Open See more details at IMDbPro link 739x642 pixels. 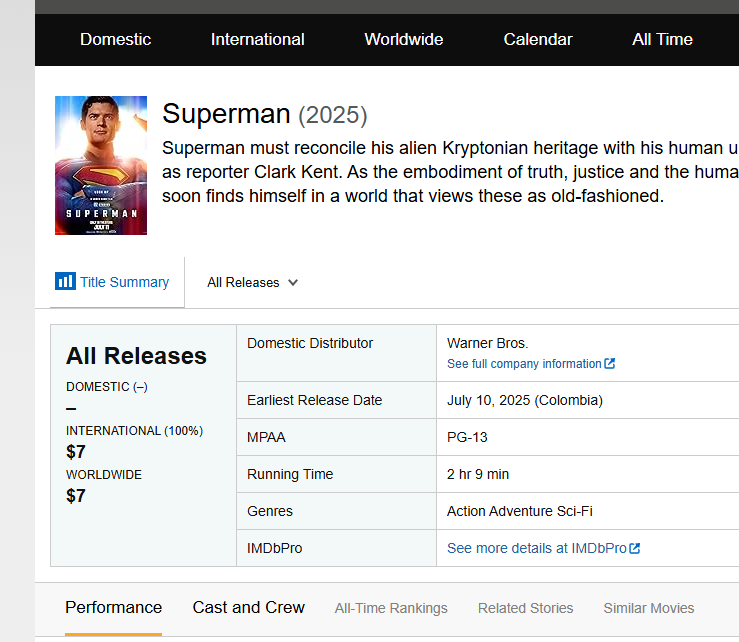(x=537, y=548)
